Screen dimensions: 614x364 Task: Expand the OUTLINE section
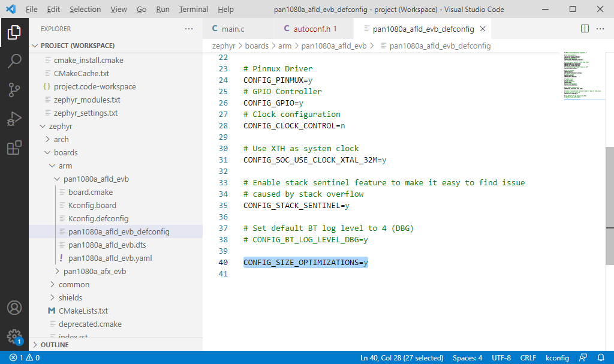(x=116, y=345)
